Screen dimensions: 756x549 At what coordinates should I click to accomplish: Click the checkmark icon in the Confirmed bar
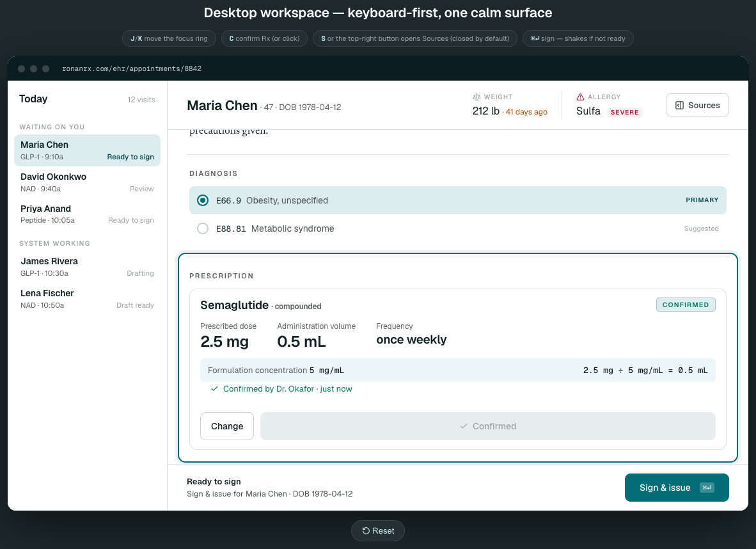(463, 426)
